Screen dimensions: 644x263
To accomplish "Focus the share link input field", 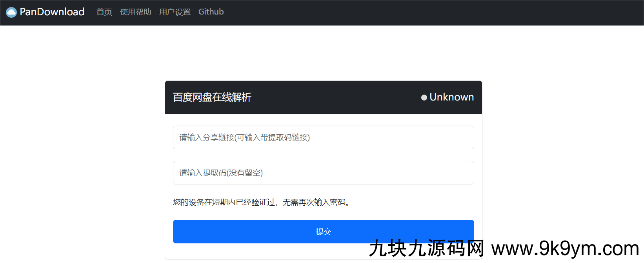I will point(324,137).
